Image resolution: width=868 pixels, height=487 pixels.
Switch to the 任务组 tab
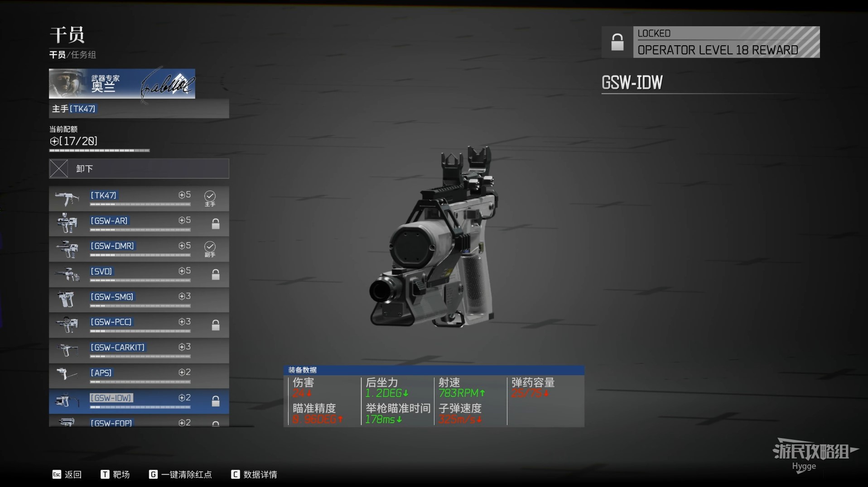[x=84, y=55]
